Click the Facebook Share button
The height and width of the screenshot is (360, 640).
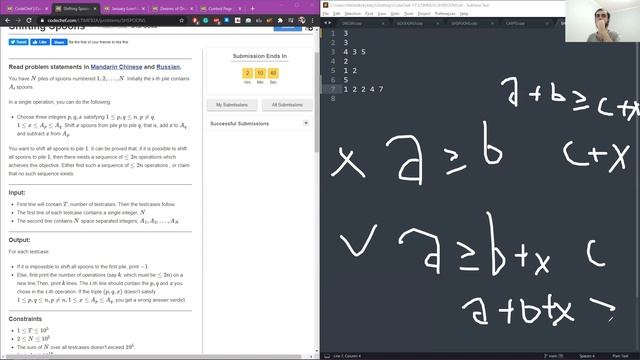tap(59, 42)
